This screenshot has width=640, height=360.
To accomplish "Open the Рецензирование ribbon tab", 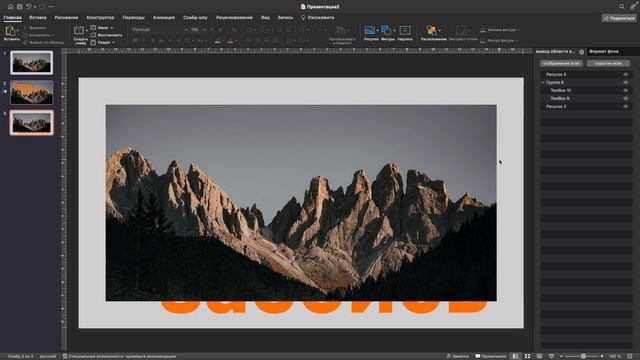I will 234,18.
